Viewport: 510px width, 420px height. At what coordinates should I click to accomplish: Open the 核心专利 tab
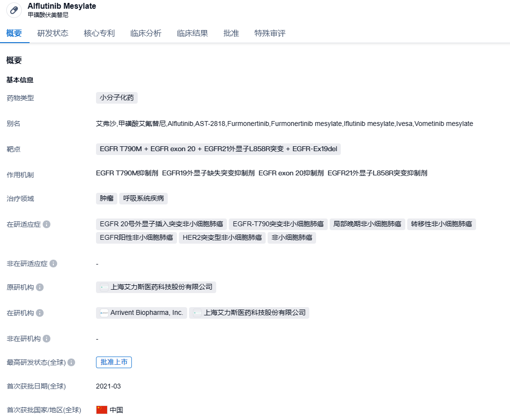99,33
